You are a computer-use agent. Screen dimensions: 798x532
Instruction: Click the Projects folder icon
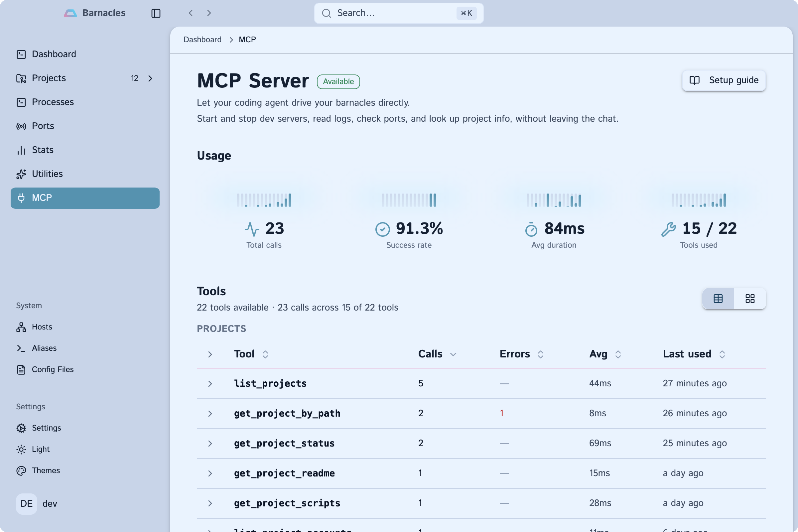click(21, 78)
